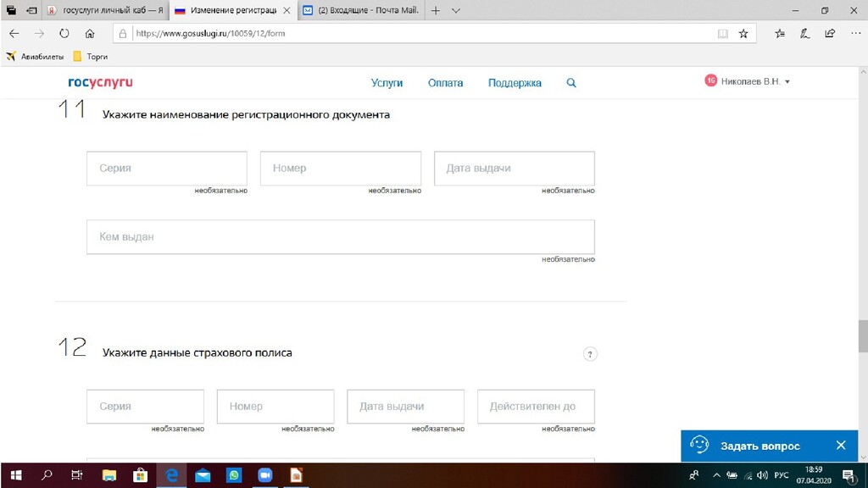This screenshot has height=488, width=868.
Task: Share this page
Action: [830, 34]
